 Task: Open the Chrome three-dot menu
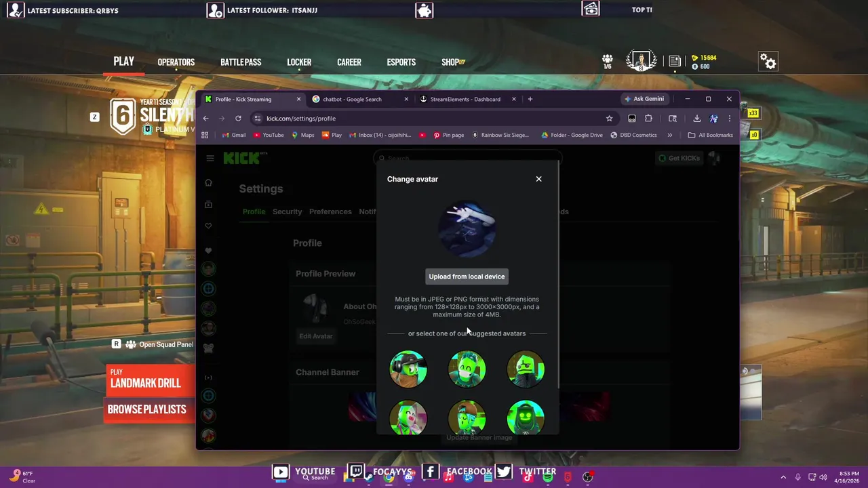pyautogui.click(x=729, y=118)
